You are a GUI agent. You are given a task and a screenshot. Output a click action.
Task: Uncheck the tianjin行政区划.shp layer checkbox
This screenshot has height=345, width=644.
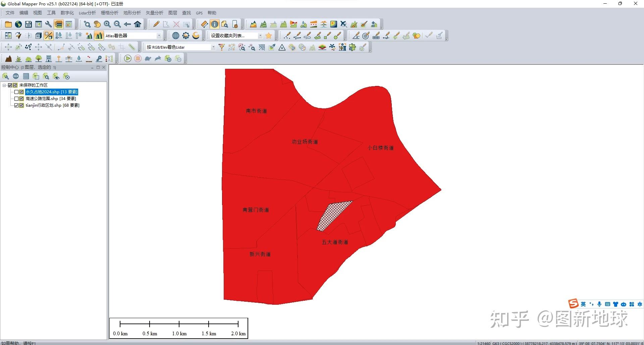coord(16,105)
